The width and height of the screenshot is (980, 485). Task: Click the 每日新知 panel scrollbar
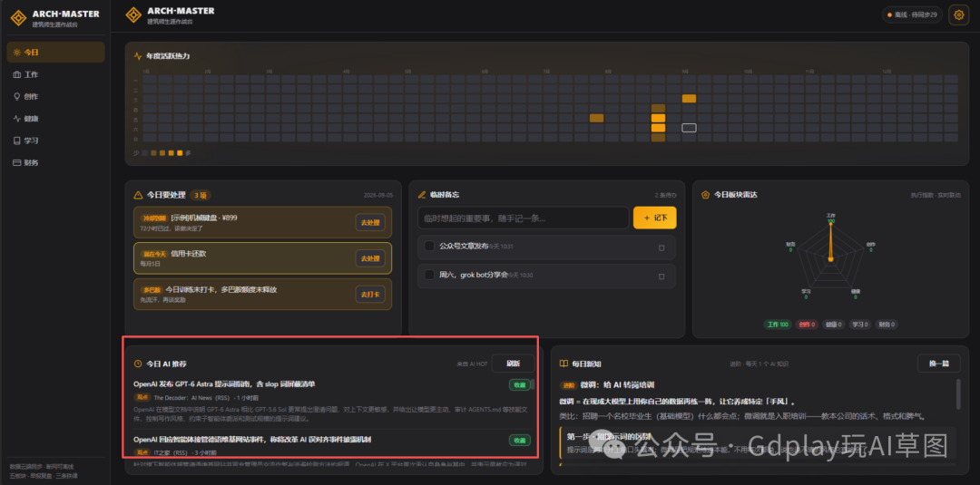tap(959, 393)
